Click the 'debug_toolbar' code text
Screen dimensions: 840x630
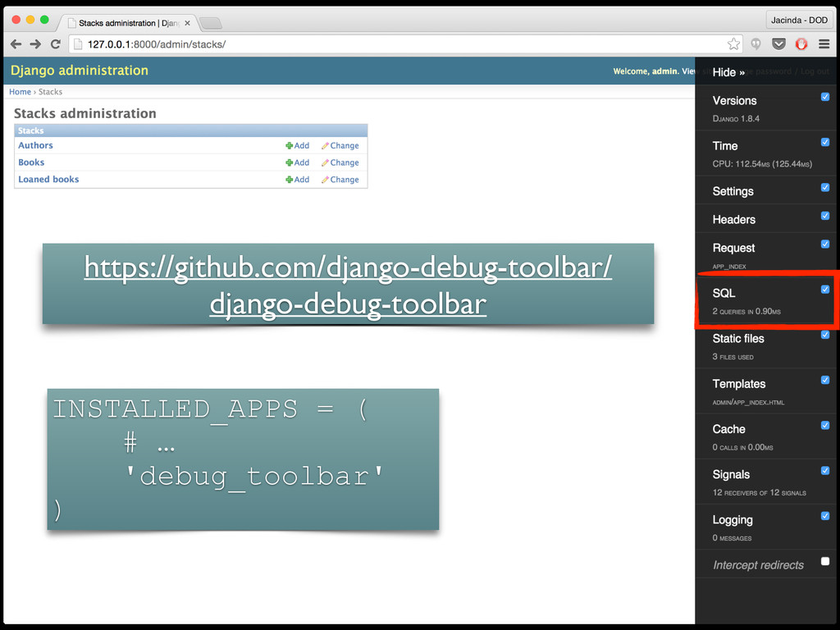pyautogui.click(x=254, y=477)
